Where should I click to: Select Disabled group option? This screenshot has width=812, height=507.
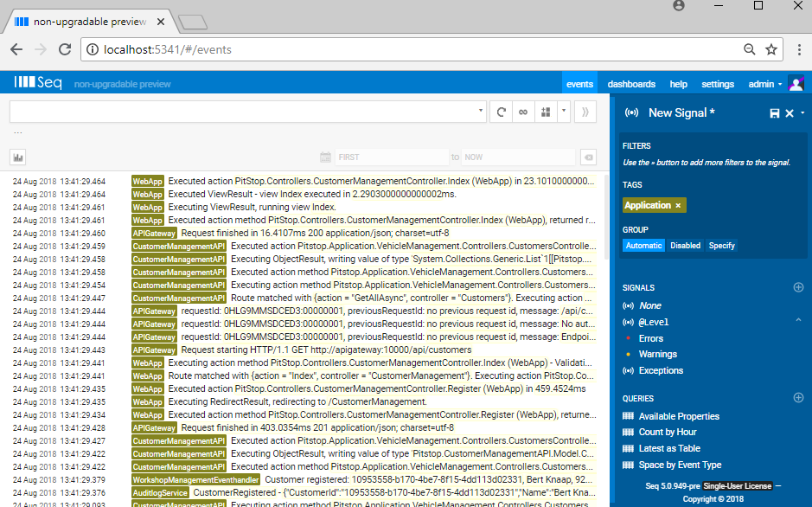pos(685,246)
